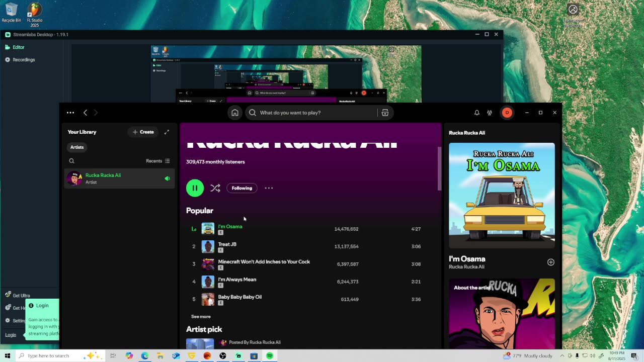The width and height of the screenshot is (644, 362).
Task: Search within Your Library
Action: pos(71,161)
